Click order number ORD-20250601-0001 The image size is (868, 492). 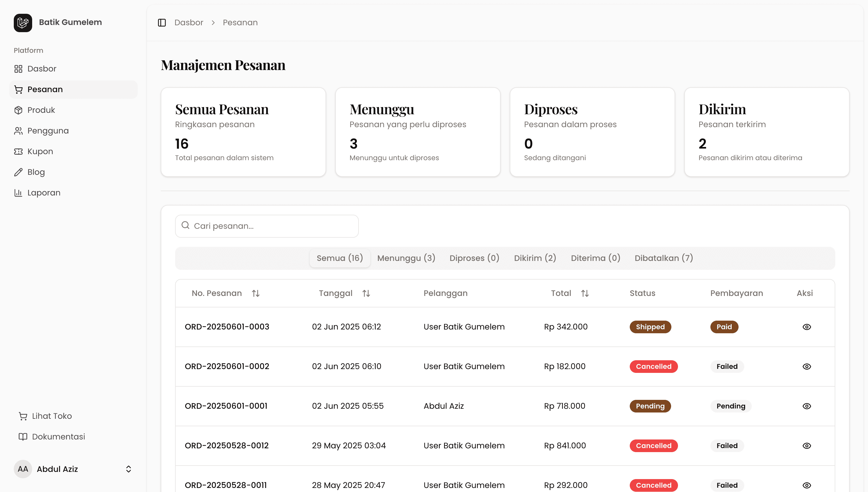pos(226,406)
